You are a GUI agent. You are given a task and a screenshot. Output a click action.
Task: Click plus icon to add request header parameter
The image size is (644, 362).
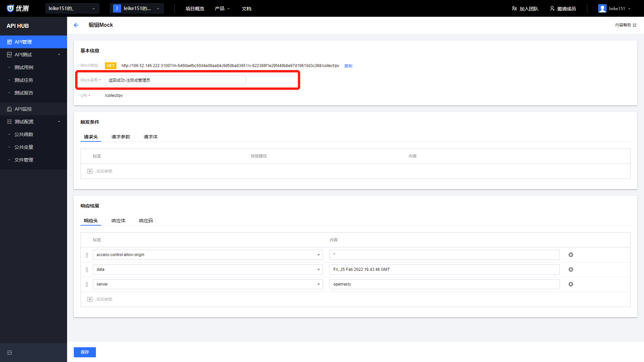click(90, 171)
